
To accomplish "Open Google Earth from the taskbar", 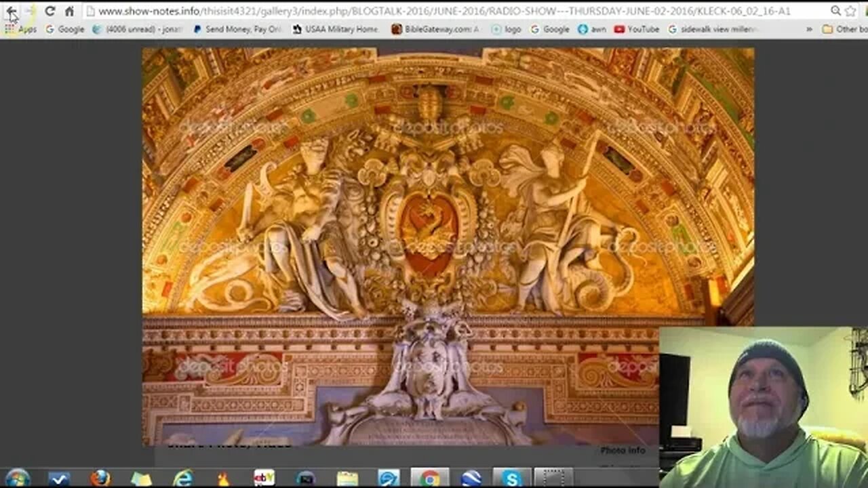I will 471,479.
